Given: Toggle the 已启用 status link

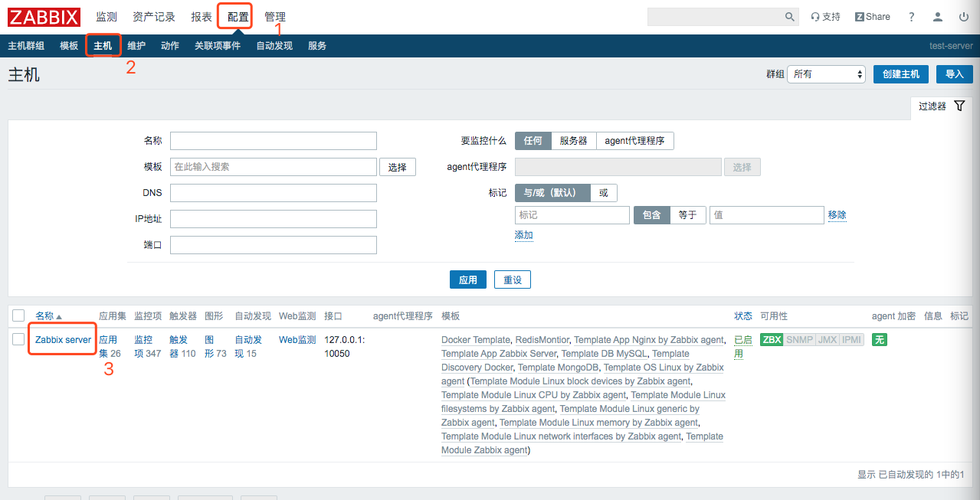Looking at the screenshot, I should (x=743, y=347).
